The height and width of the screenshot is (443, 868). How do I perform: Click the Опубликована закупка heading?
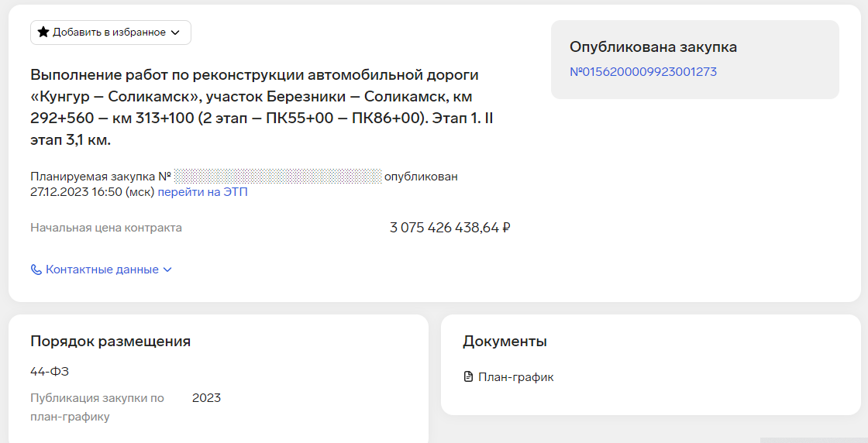tap(653, 47)
